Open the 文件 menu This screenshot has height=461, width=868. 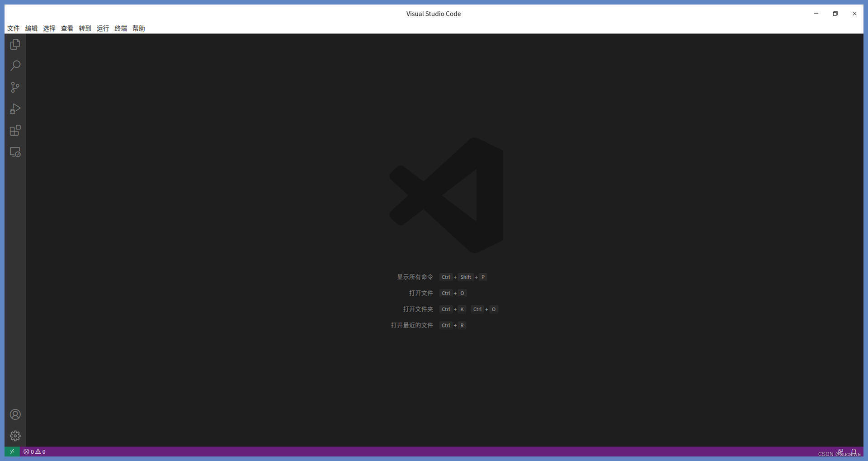(13, 28)
